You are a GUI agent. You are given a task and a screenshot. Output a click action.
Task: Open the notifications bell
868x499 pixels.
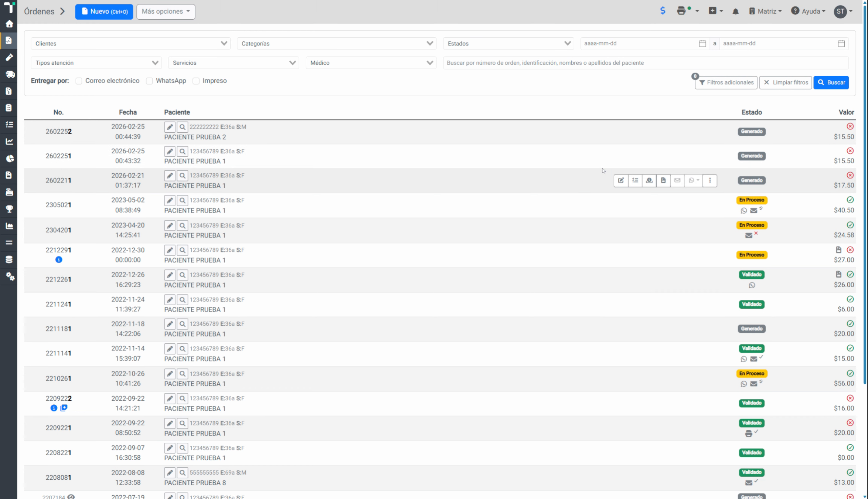[735, 11]
